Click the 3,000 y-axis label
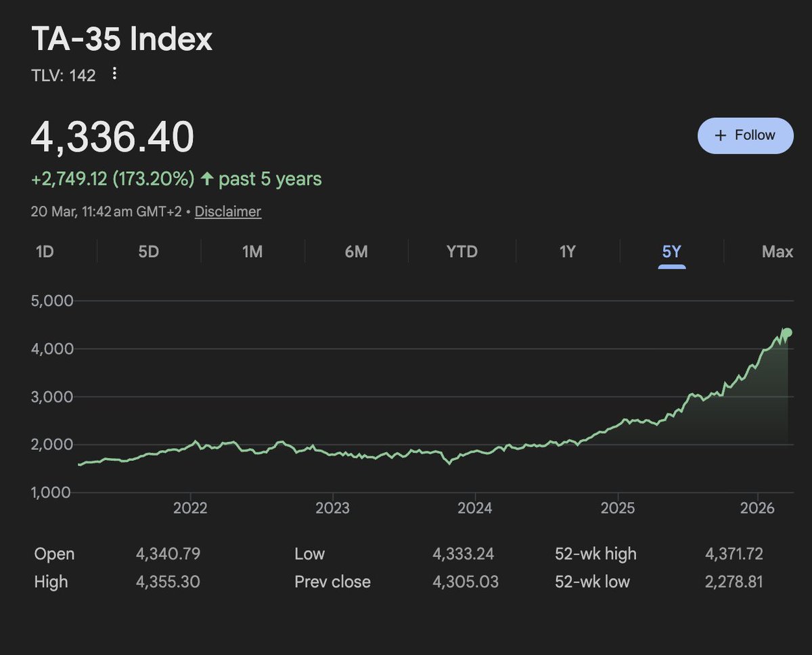The width and height of the screenshot is (812, 655). (x=52, y=397)
